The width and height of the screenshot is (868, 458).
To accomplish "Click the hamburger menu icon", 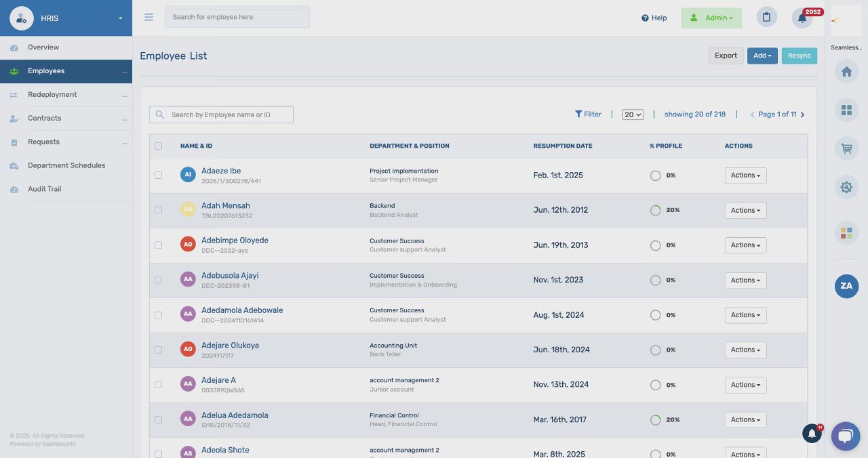I will [149, 17].
